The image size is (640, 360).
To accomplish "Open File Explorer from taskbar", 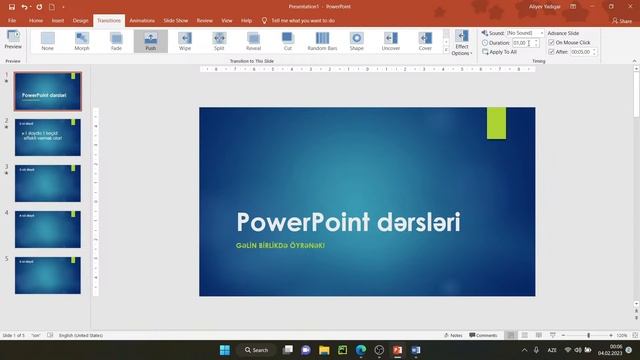I will pos(324,350).
